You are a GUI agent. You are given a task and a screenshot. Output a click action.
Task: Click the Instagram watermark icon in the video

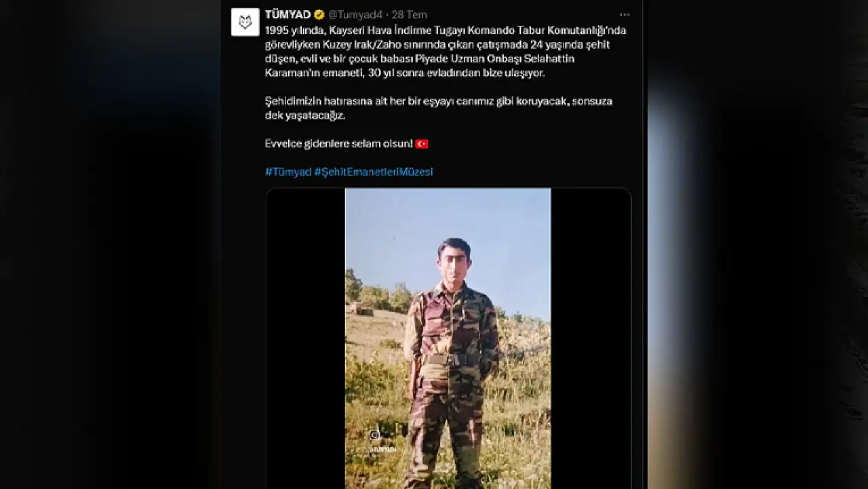(374, 435)
